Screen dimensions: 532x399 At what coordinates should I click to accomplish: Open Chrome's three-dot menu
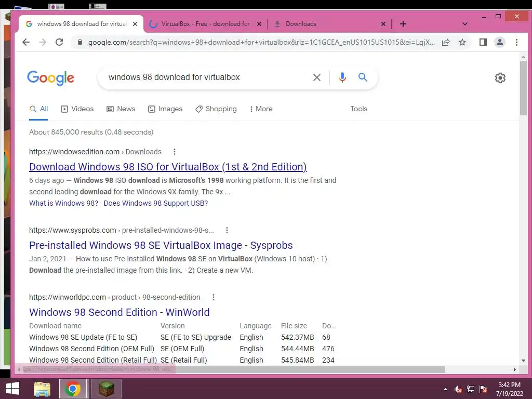click(x=516, y=42)
